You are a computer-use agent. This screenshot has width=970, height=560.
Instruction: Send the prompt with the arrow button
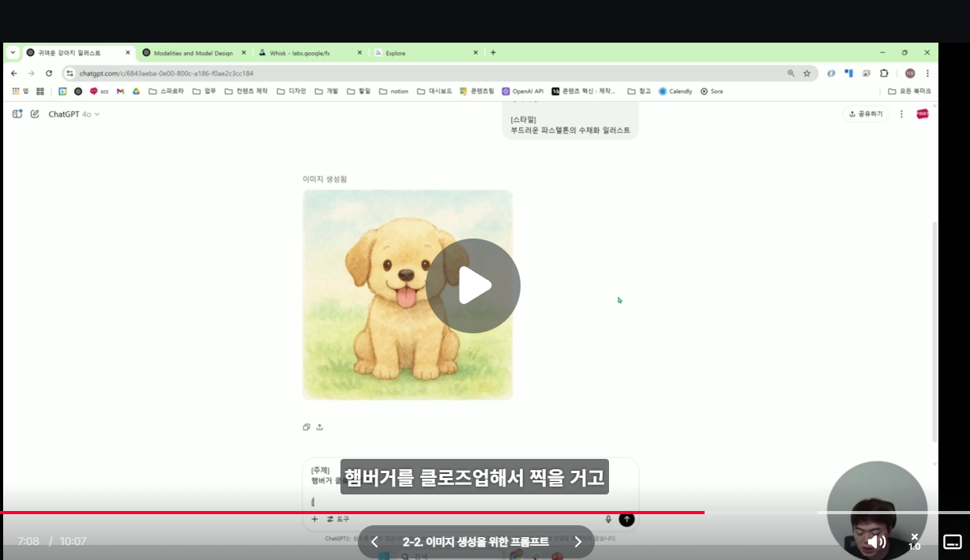tap(626, 519)
